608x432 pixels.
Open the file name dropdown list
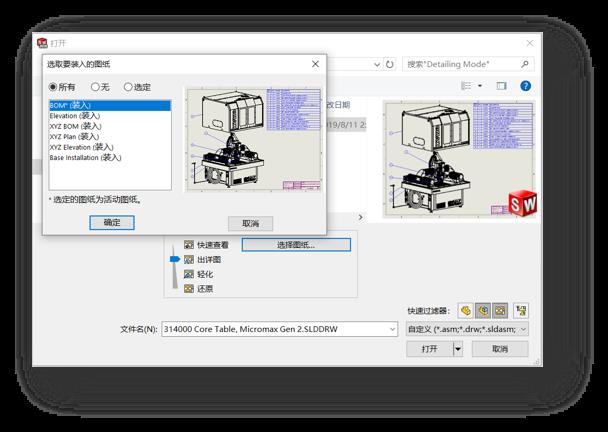coord(392,329)
